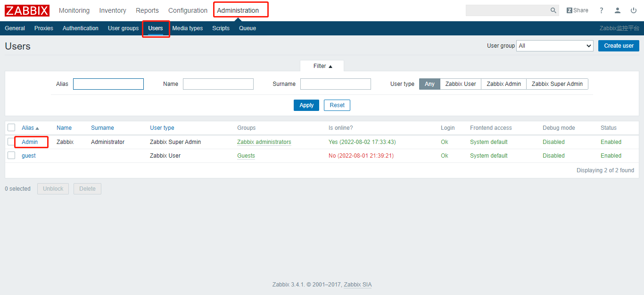Sort table by Surname column
This screenshot has width=644, height=295.
(x=102, y=128)
